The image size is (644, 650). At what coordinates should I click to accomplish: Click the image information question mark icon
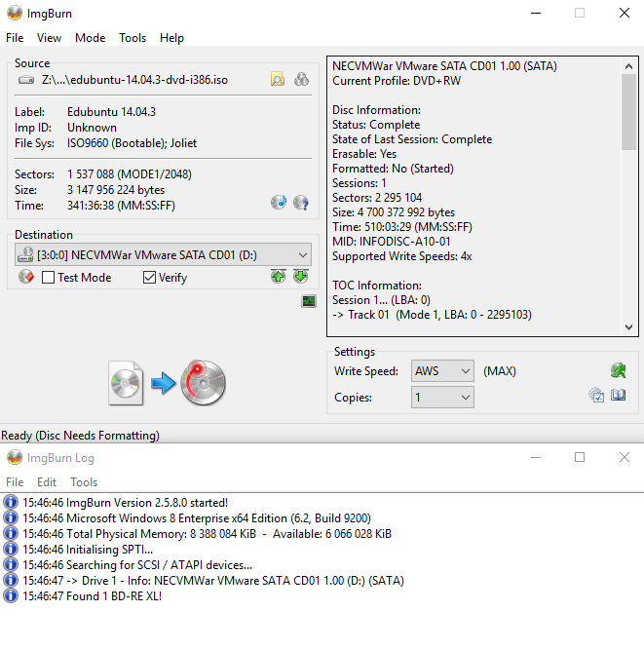click(301, 203)
